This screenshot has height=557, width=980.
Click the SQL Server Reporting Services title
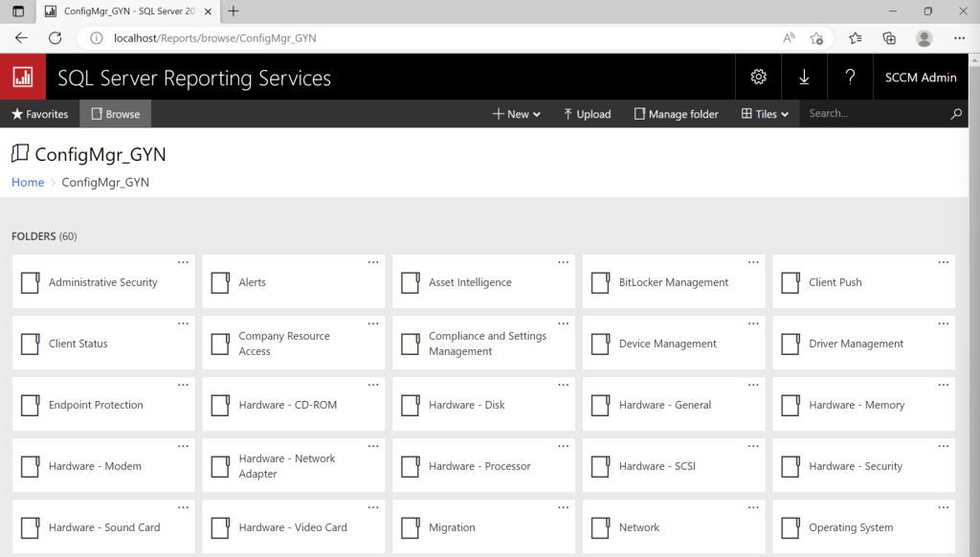coord(194,78)
